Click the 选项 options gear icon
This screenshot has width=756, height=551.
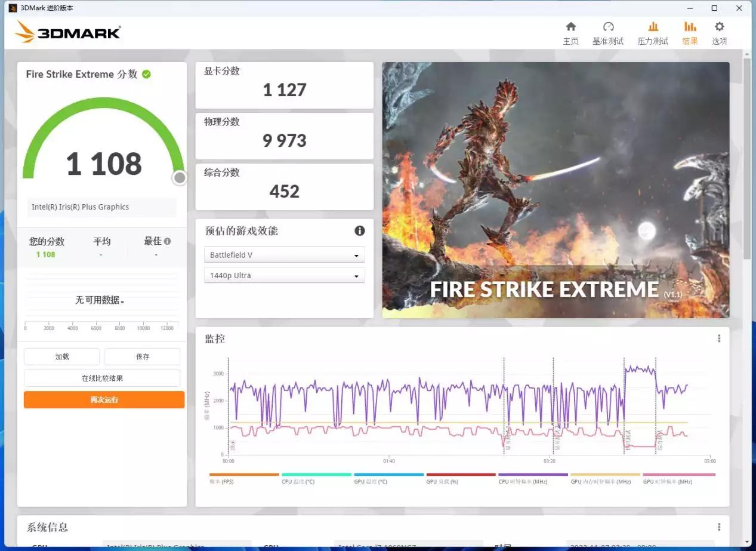pyautogui.click(x=719, y=27)
